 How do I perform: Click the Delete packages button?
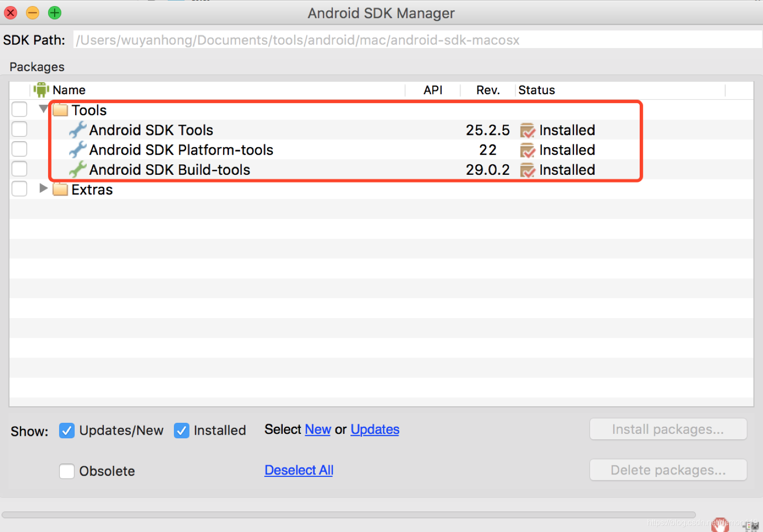[x=668, y=470]
